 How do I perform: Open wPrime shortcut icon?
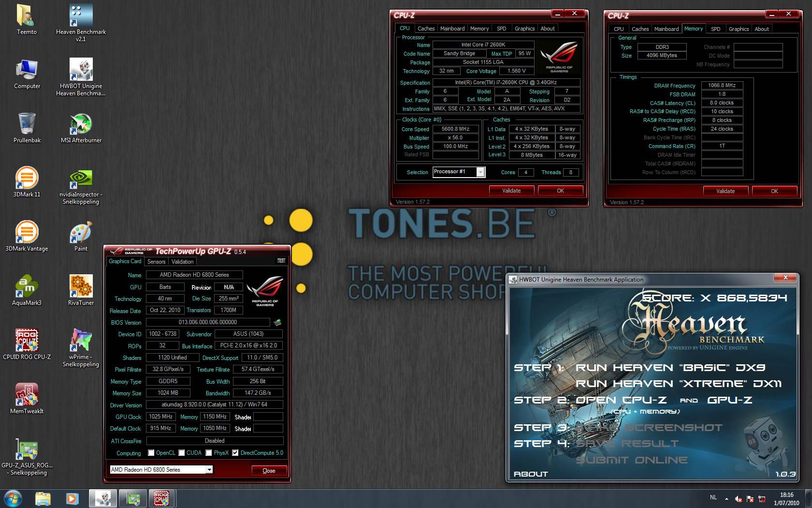[81, 348]
